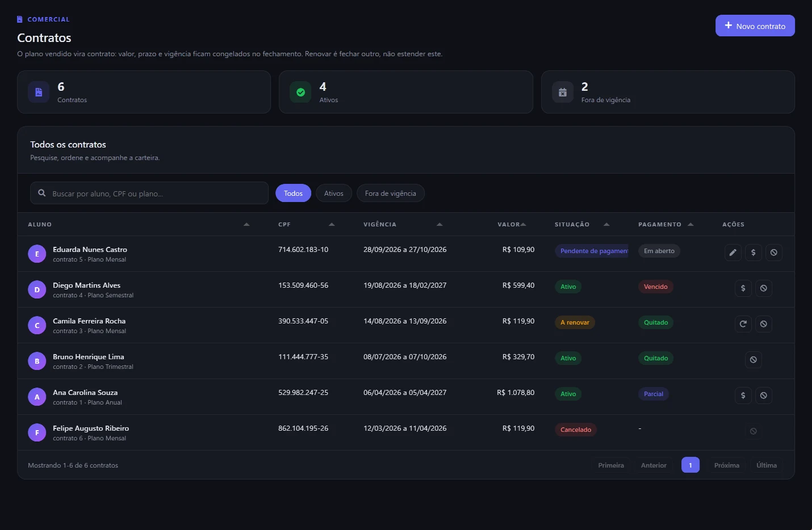Filter the list with the Ativos pill
The height and width of the screenshot is (530, 812).
coord(334,193)
